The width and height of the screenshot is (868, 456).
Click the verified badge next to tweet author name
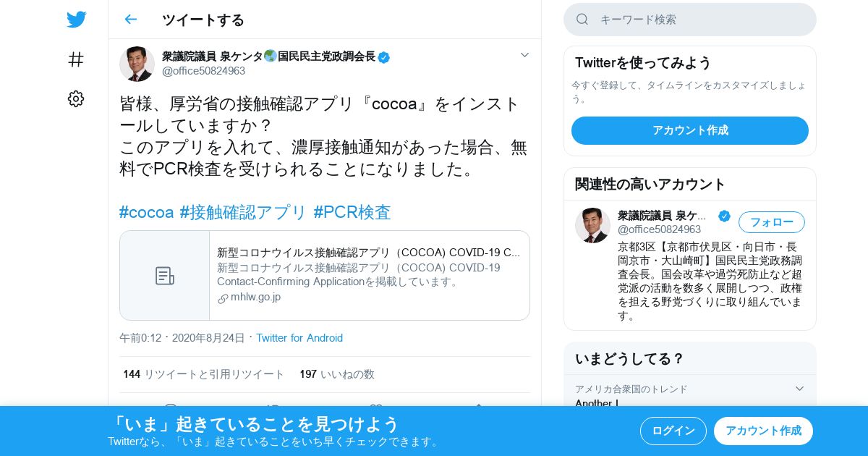pos(383,57)
